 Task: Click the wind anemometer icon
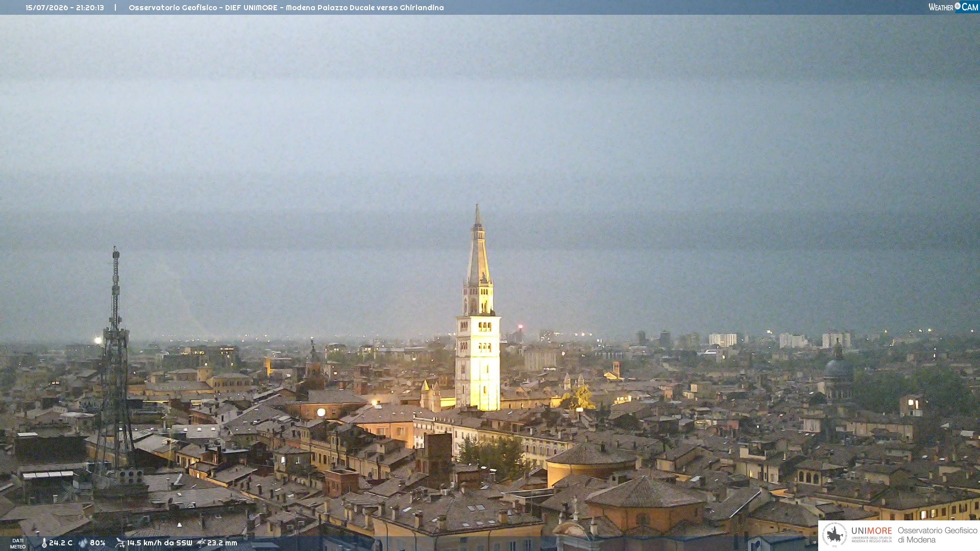coord(120,543)
